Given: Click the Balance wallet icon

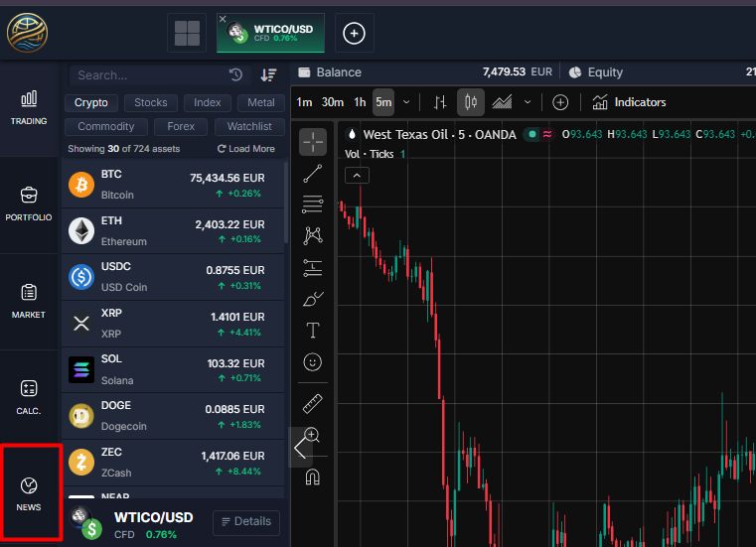Looking at the screenshot, I should coord(304,72).
